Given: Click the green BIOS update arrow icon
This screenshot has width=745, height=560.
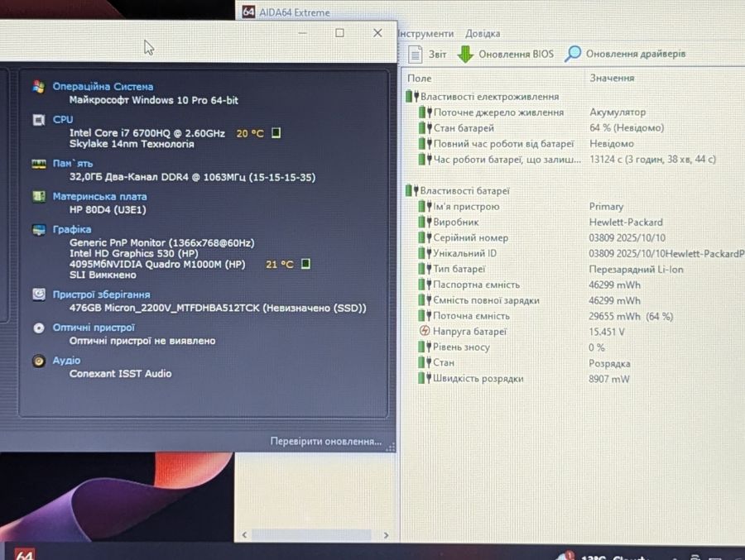Looking at the screenshot, I should point(465,54).
